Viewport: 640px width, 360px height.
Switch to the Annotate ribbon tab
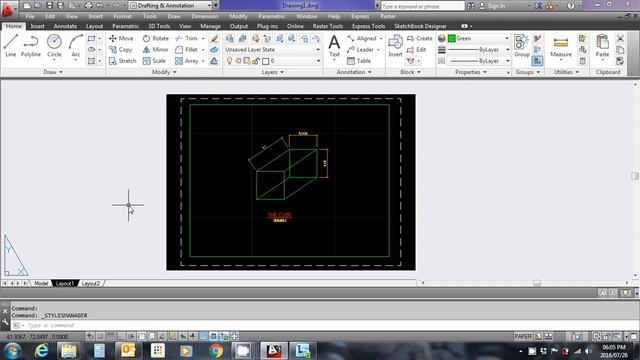(65, 26)
